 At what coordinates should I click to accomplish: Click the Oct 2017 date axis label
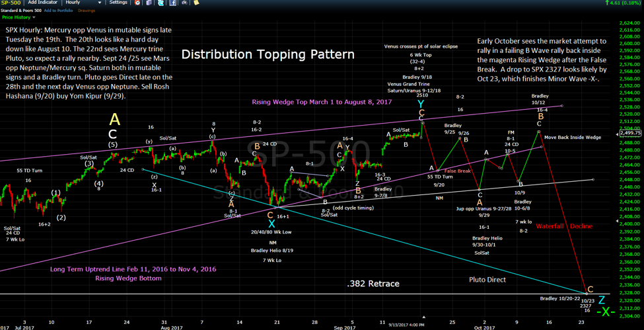[484, 327]
